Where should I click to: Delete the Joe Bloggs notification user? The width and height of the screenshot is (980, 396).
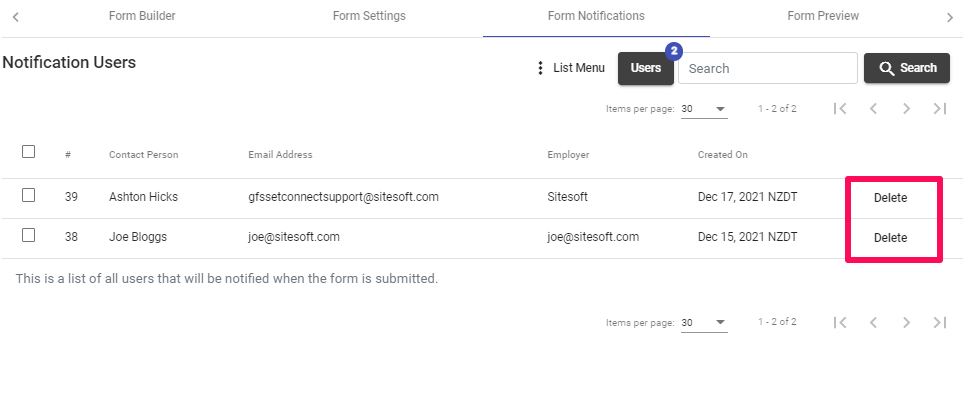click(x=891, y=238)
